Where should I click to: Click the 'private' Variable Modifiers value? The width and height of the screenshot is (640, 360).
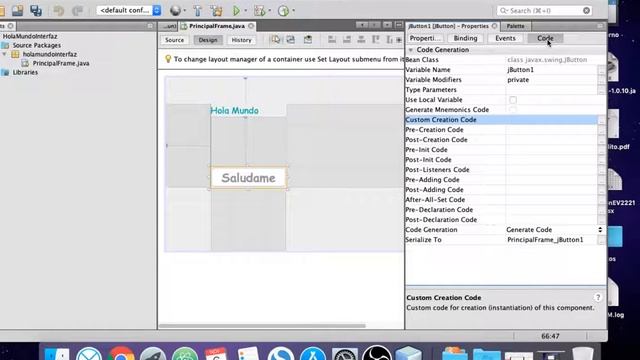coord(518,80)
